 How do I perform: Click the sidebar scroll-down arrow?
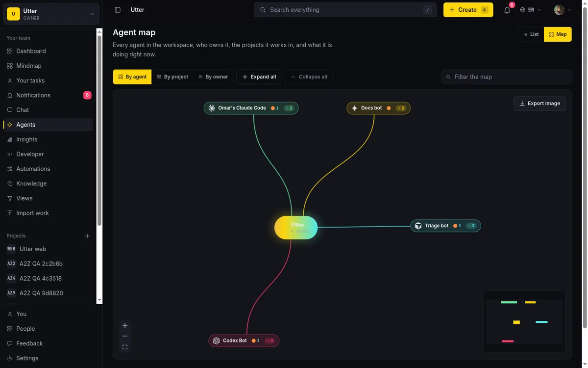coord(99,300)
